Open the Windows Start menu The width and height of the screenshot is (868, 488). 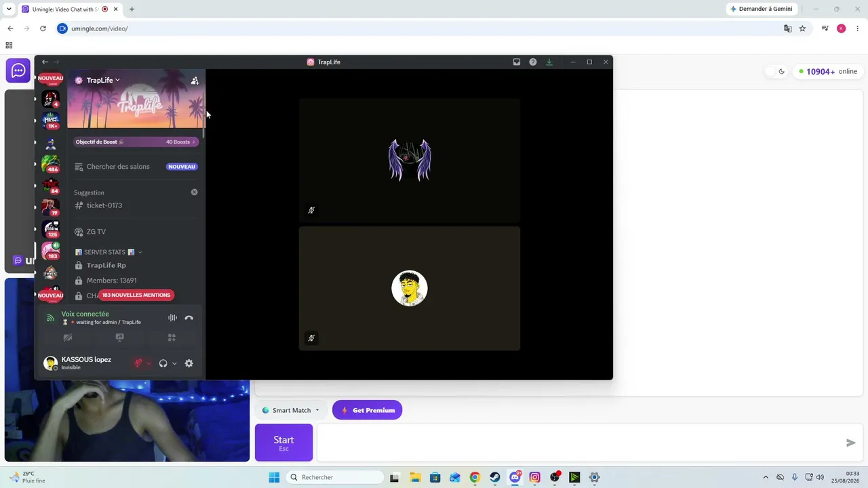tap(274, 477)
